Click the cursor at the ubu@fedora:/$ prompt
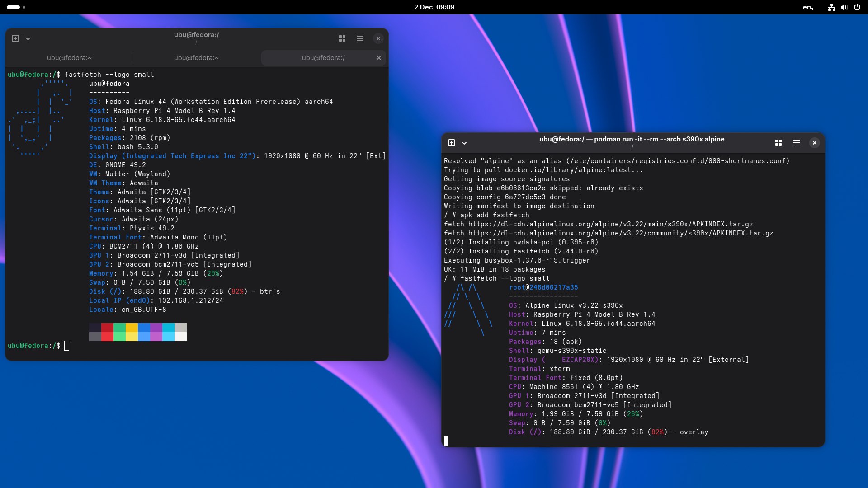The height and width of the screenshot is (488, 868). pos(67,346)
